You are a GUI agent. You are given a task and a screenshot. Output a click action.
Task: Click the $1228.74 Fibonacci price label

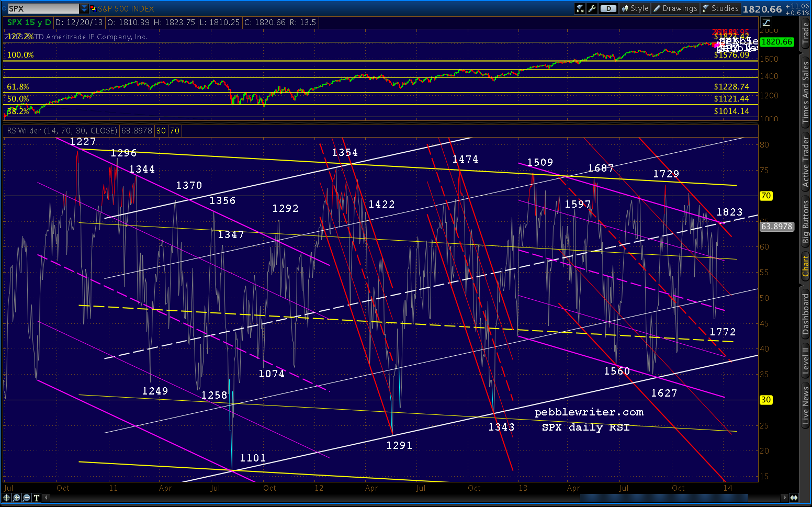731,87
